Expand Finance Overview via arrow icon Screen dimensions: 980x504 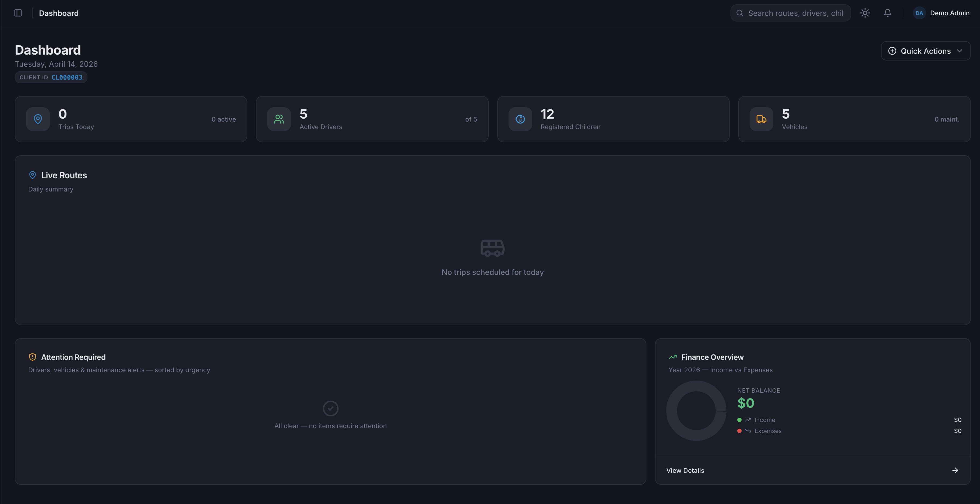tap(955, 470)
